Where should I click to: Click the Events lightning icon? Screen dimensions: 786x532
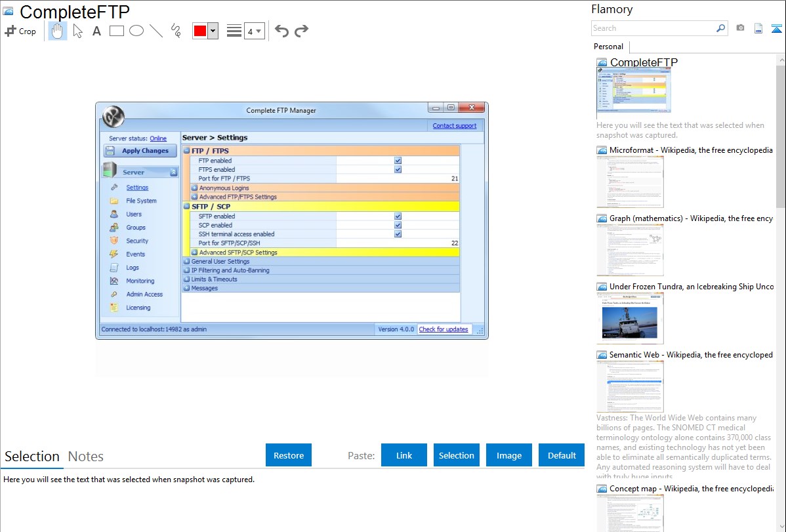tap(114, 255)
